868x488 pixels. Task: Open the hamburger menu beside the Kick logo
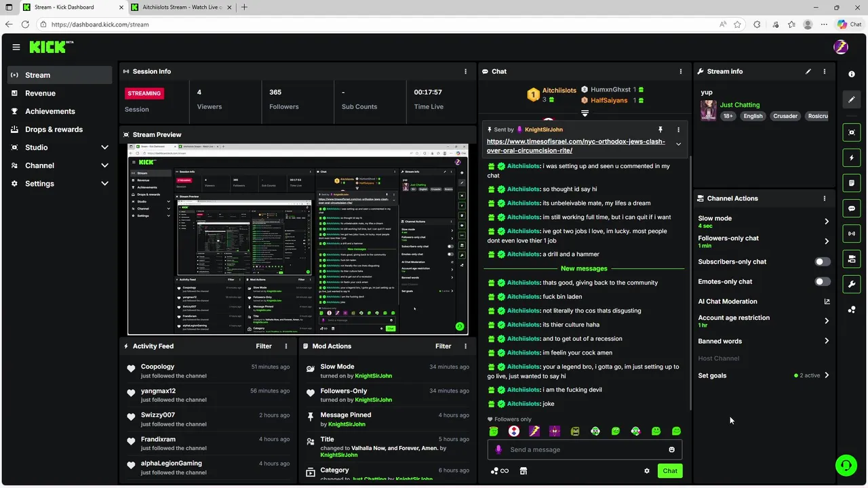16,47
